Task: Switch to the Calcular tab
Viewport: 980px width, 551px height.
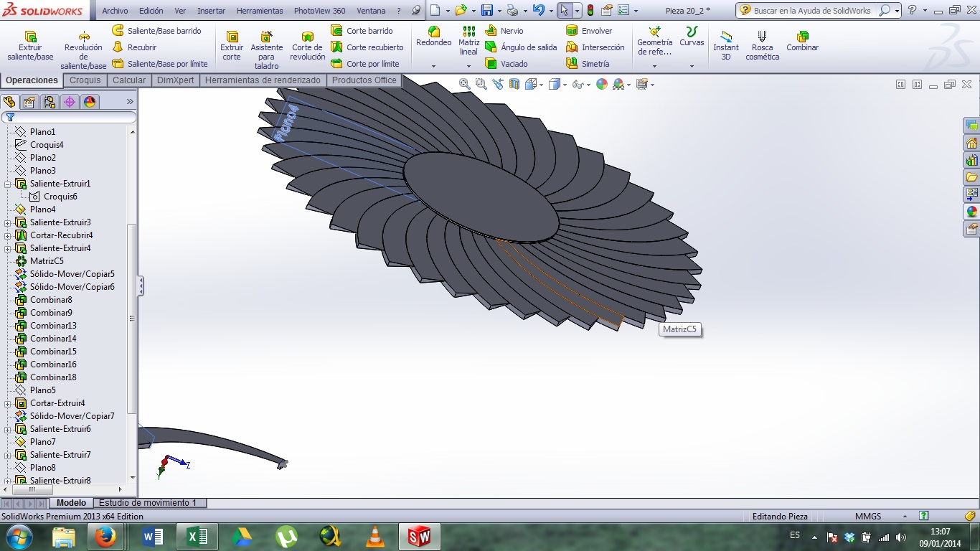Action: 129,80
